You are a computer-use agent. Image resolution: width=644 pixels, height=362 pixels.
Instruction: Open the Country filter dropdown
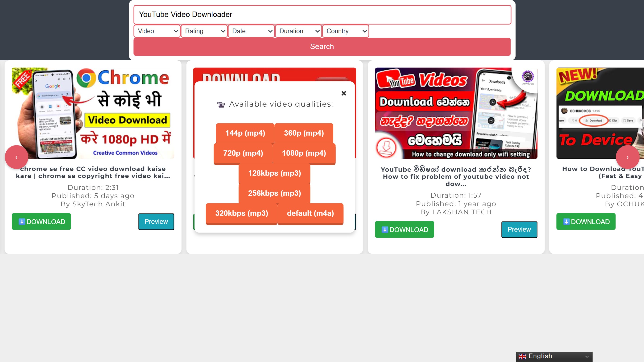point(346,31)
